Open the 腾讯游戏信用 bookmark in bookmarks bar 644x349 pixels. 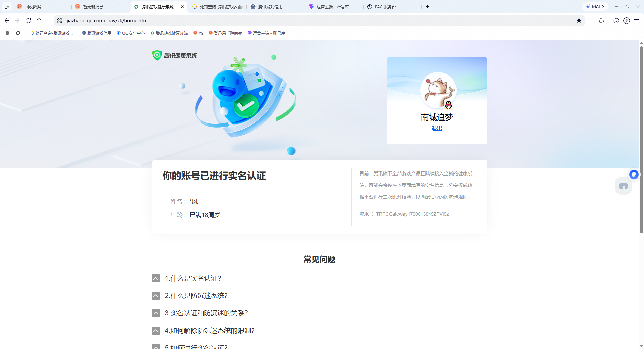[x=96, y=33]
